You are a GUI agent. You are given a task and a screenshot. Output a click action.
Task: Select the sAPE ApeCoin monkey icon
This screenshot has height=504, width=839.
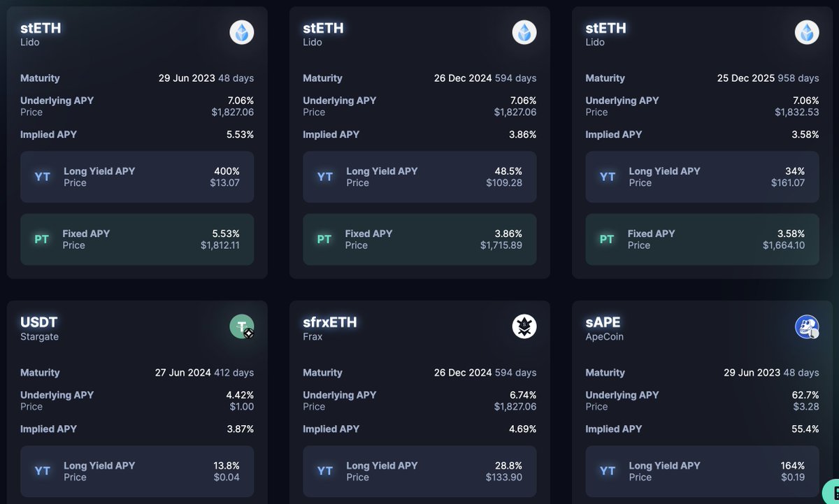[x=807, y=326]
